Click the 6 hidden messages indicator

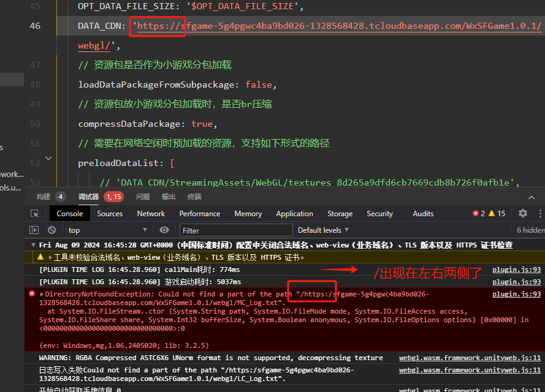[x=530, y=230]
